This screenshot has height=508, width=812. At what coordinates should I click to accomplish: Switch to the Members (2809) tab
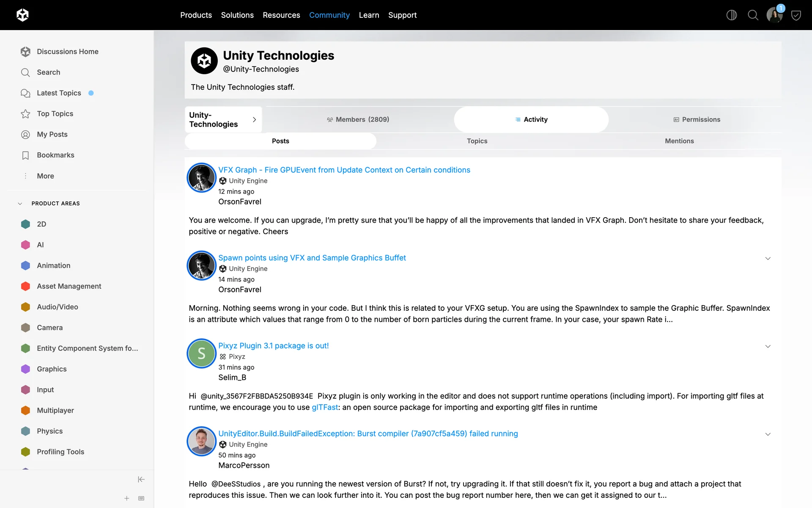[x=358, y=119]
